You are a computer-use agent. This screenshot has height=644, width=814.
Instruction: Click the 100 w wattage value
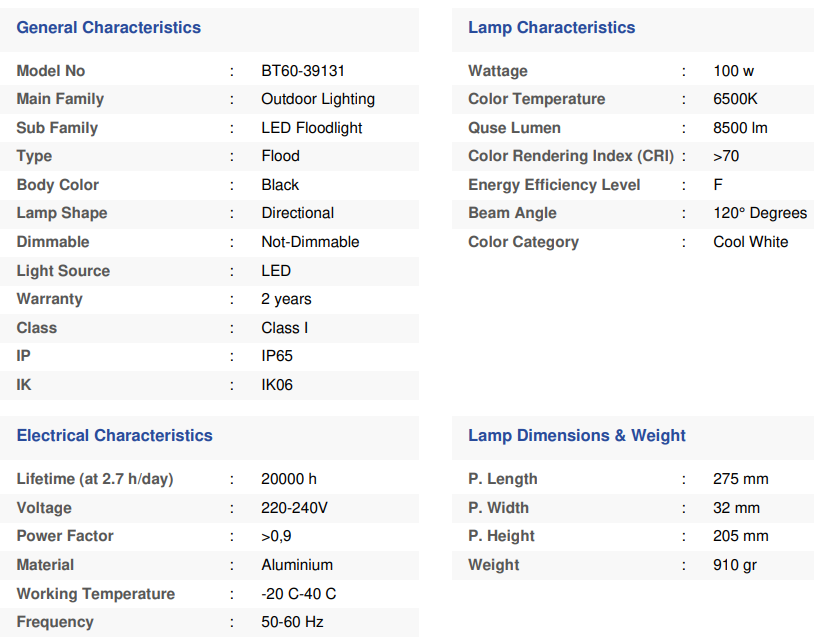point(733,71)
